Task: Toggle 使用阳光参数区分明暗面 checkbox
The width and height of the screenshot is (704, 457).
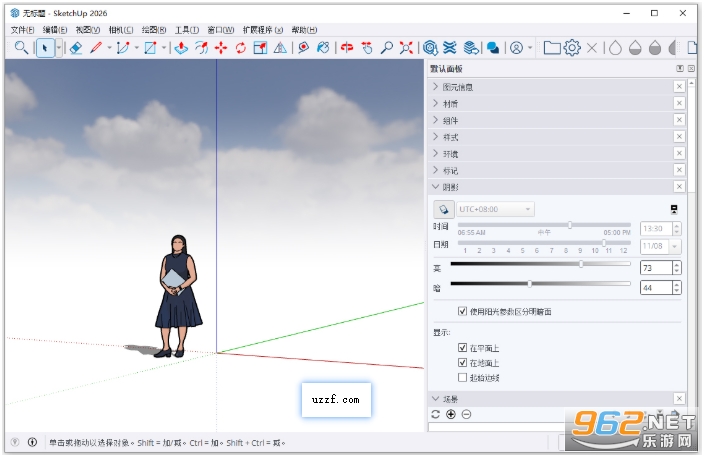Action: [x=462, y=311]
